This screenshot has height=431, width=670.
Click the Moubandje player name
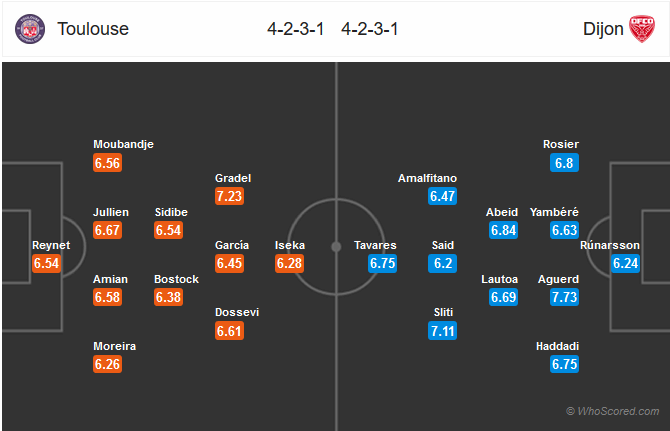point(123,144)
